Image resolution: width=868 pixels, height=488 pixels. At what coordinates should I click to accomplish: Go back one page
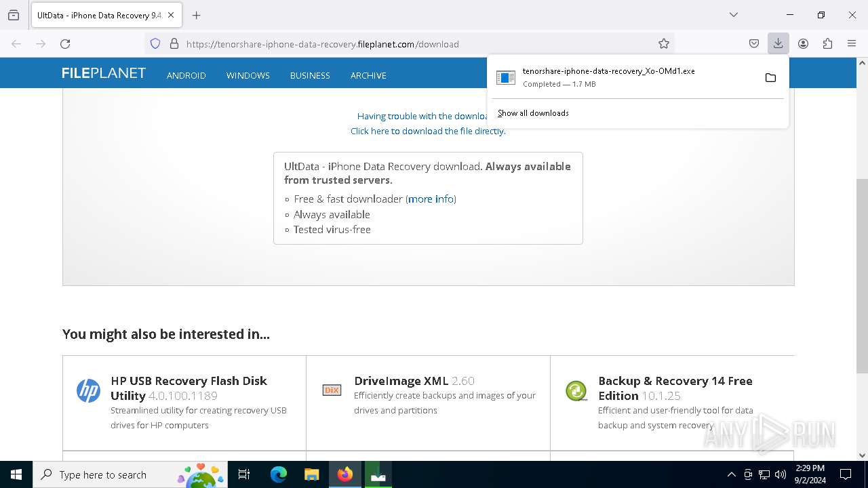click(16, 43)
